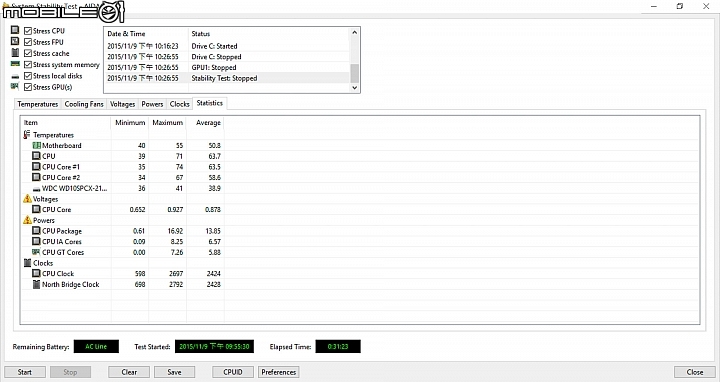Click the Item column header
This screenshot has height=382, width=720.
[66, 123]
